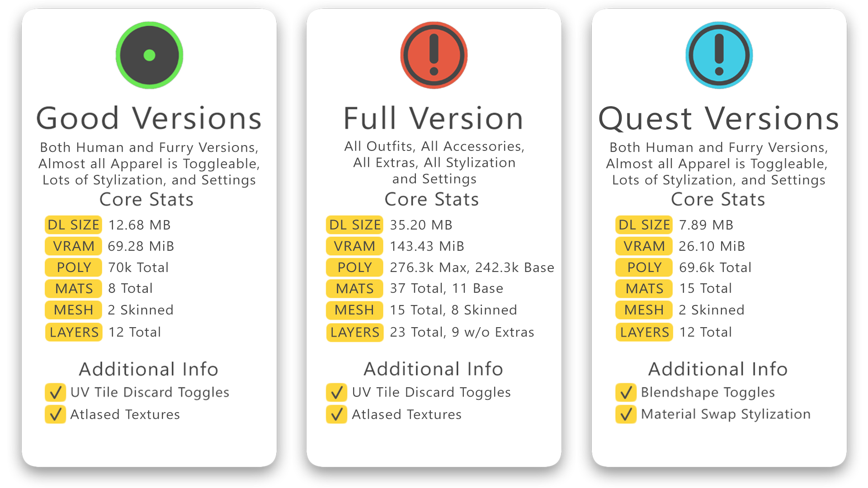Toggle Material Swap Stylization checkbox
868x488 pixels.
[x=626, y=414]
